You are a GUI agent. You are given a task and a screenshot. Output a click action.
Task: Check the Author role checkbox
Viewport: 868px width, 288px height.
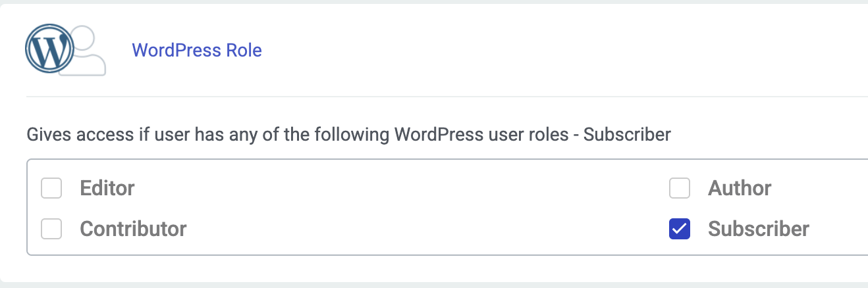[x=680, y=189]
